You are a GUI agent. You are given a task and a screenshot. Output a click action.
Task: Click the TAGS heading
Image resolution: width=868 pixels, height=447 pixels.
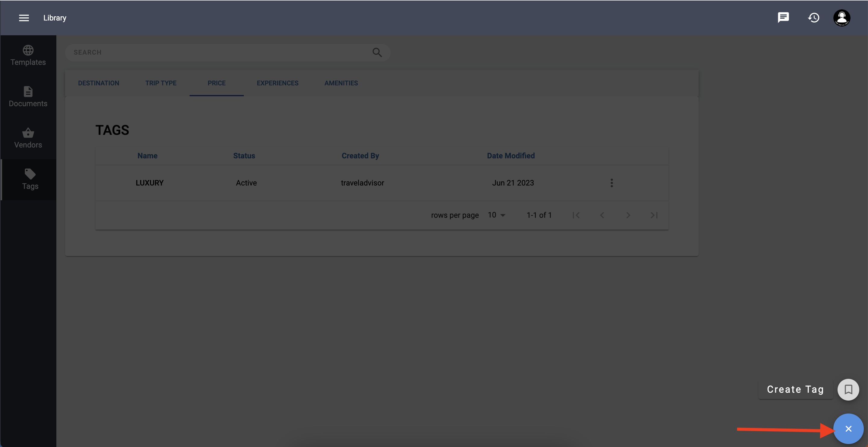(112, 130)
